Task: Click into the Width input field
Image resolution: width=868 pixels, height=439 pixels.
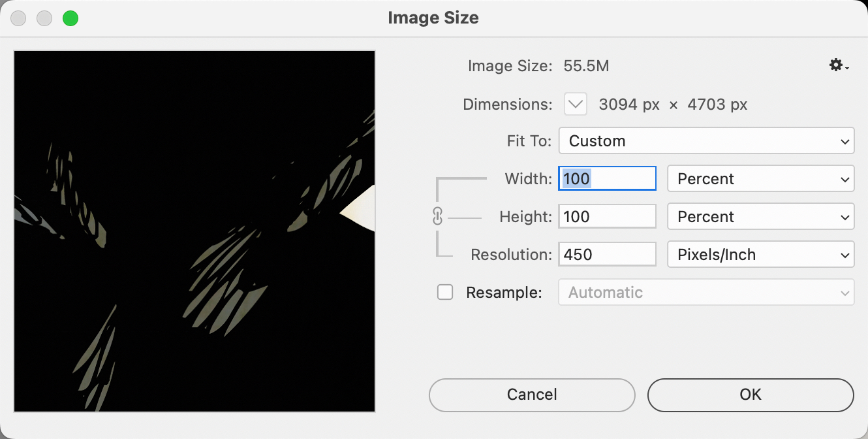Action: click(x=607, y=179)
